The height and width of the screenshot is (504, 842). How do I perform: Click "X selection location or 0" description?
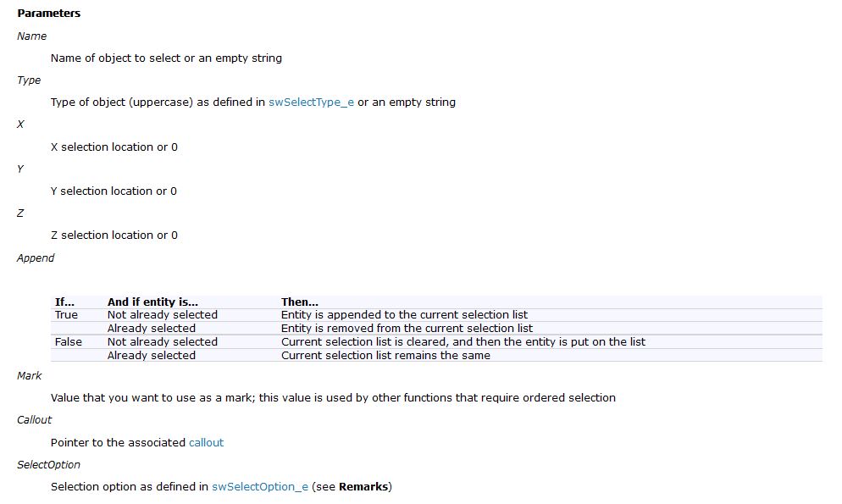click(114, 147)
